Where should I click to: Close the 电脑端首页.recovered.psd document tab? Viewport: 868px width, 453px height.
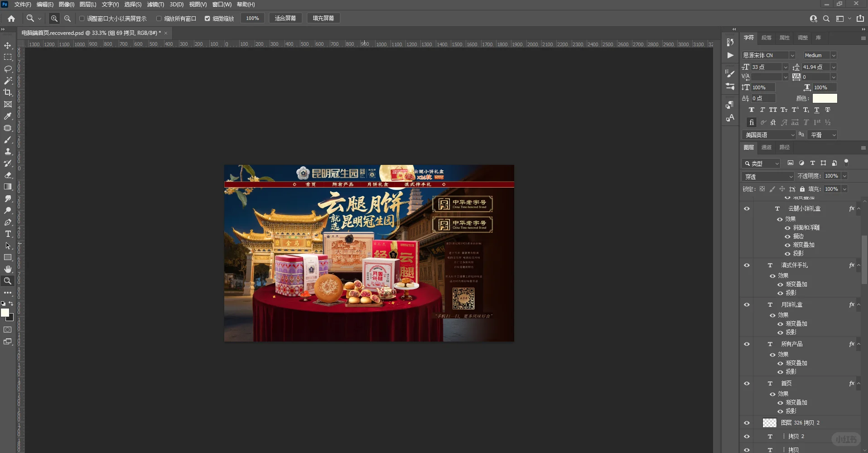coord(166,33)
